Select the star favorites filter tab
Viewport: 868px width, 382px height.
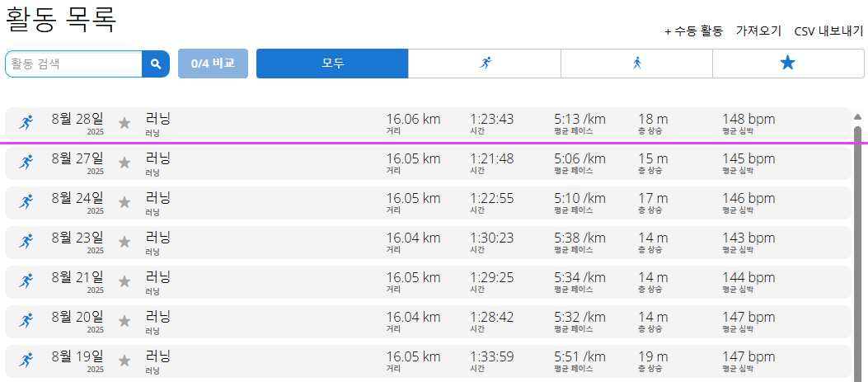point(788,64)
